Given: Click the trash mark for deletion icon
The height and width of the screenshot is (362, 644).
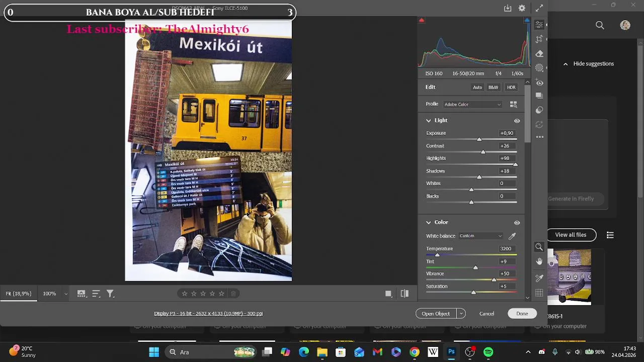Looking at the screenshot, I should 233,294.
